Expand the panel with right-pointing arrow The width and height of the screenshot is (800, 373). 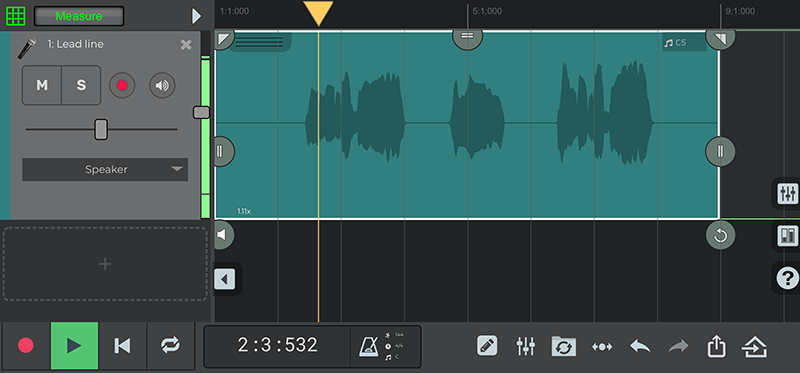point(196,16)
